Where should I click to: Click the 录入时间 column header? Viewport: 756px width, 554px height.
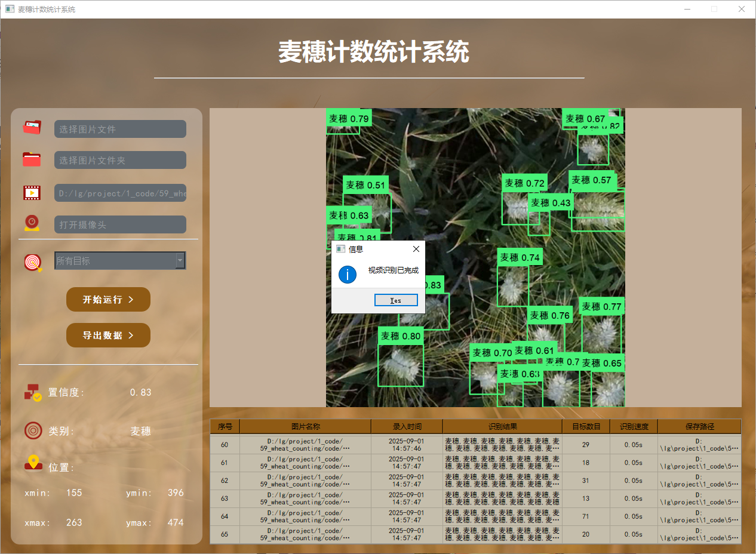[x=407, y=426]
